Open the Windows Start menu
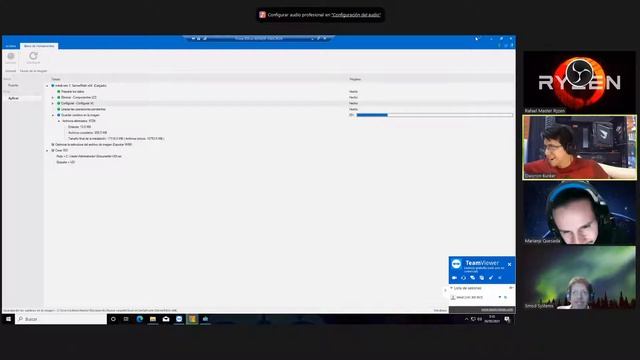The width and height of the screenshot is (640, 360). click(x=8, y=319)
